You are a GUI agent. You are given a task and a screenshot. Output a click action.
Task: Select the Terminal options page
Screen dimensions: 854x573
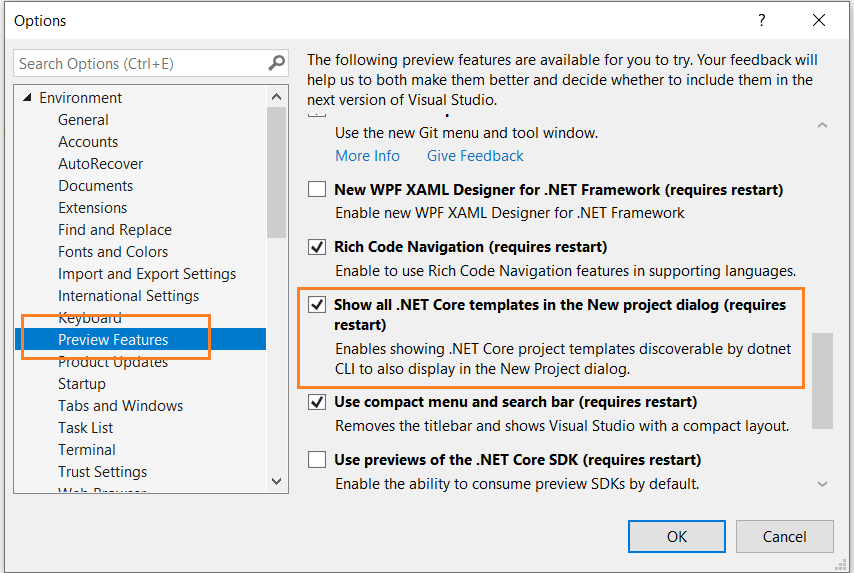(87, 450)
